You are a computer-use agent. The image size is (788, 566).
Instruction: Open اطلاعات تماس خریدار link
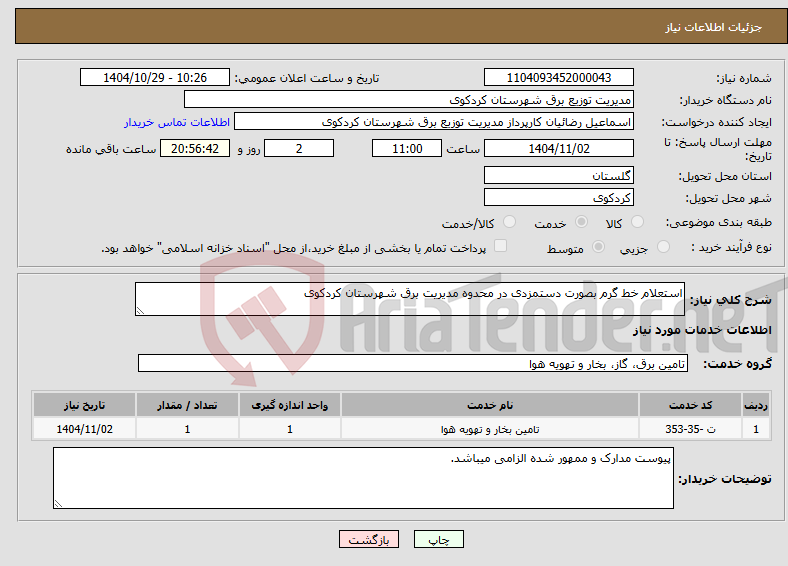tap(177, 122)
